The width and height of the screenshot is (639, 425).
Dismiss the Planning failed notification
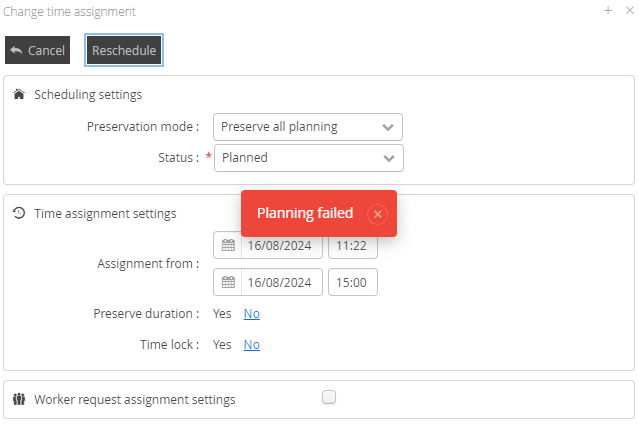[x=377, y=214]
